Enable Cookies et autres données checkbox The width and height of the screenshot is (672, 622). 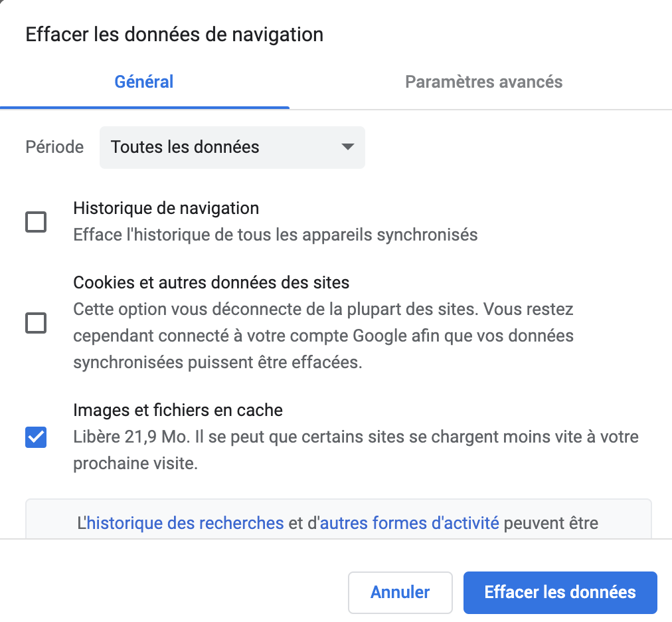(x=36, y=322)
